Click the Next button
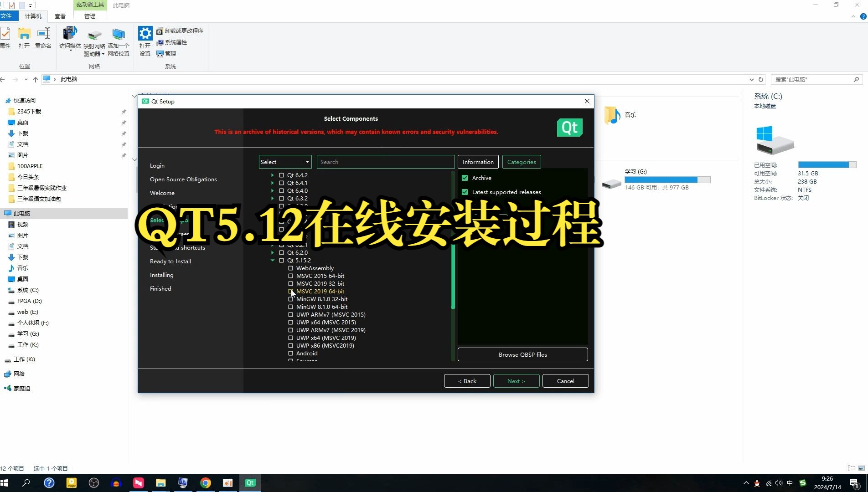 [x=516, y=381]
